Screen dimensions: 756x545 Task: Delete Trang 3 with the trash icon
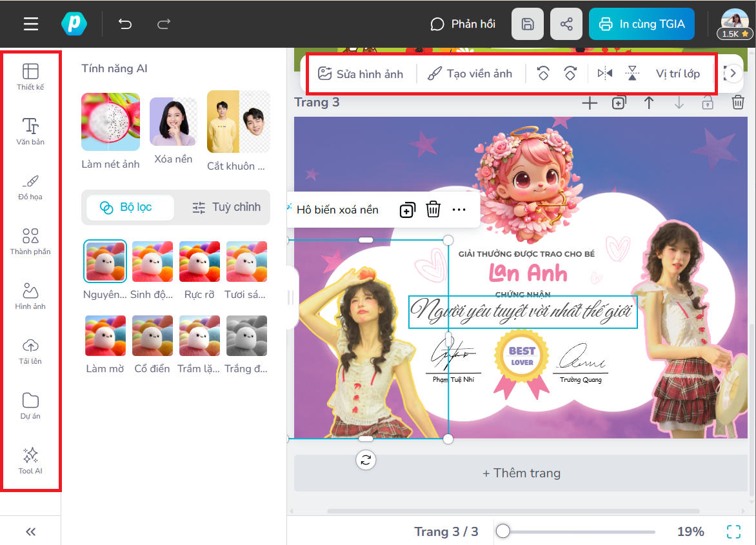[x=738, y=102]
